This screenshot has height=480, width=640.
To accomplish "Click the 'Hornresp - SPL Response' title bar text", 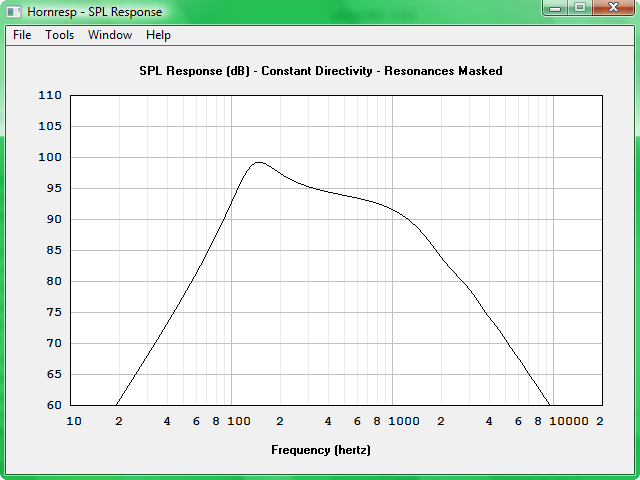I will tap(95, 12).
